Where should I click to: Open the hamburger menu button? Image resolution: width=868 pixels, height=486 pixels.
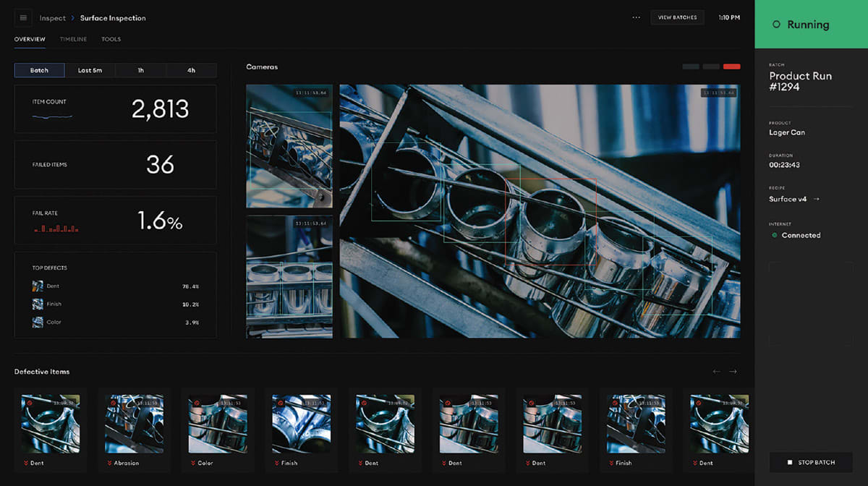tap(23, 18)
